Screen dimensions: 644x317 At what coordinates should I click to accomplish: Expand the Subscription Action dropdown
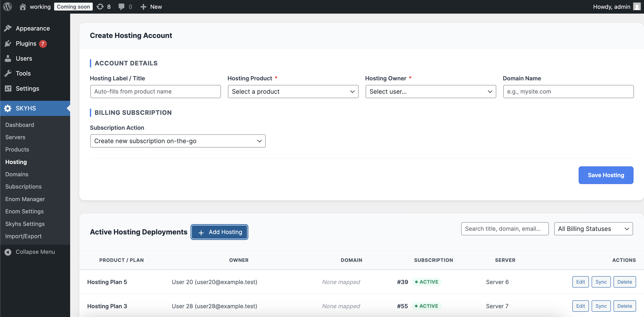[178, 141]
